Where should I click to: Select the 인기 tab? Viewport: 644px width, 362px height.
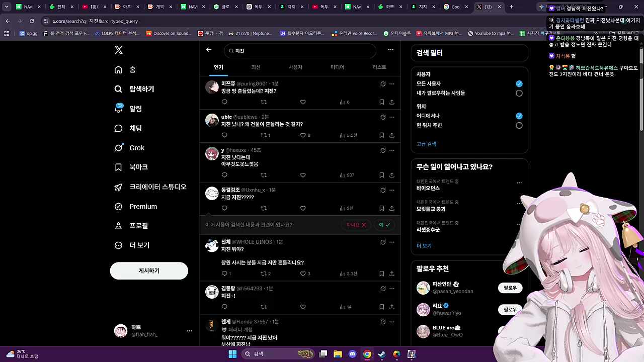pos(218,67)
